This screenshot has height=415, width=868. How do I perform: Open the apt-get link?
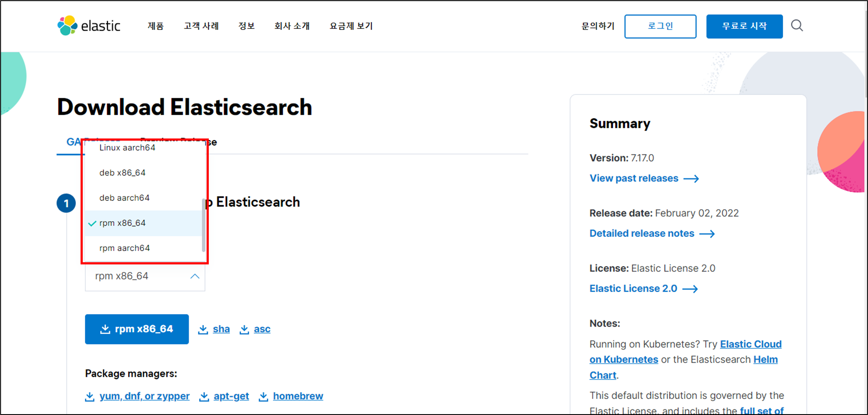pos(231,396)
